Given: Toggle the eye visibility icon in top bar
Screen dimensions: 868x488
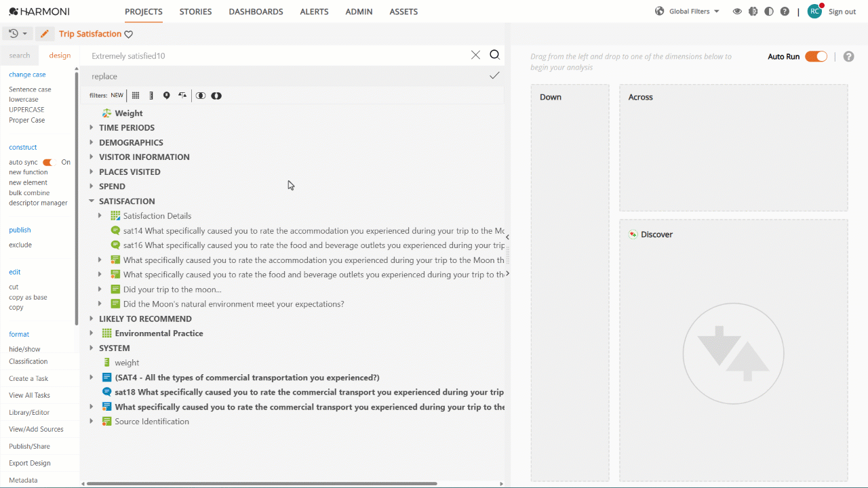Looking at the screenshot, I should click(x=737, y=12).
